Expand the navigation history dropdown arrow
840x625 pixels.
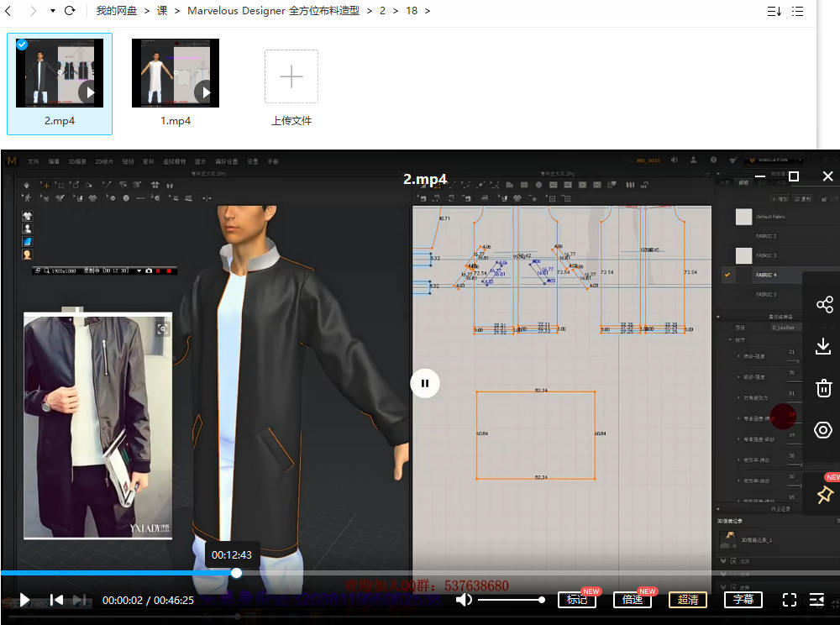click(x=52, y=11)
